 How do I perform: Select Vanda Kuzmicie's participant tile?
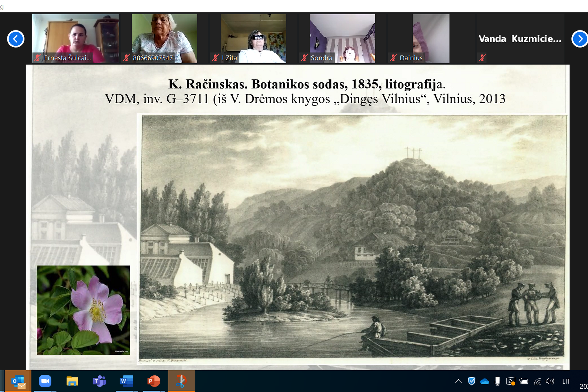tap(520, 39)
